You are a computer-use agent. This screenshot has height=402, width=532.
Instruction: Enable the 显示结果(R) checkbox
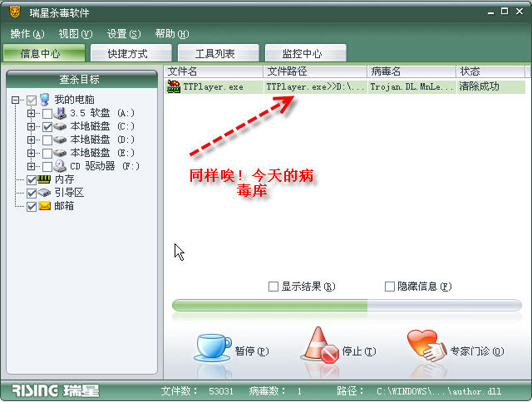point(273,287)
